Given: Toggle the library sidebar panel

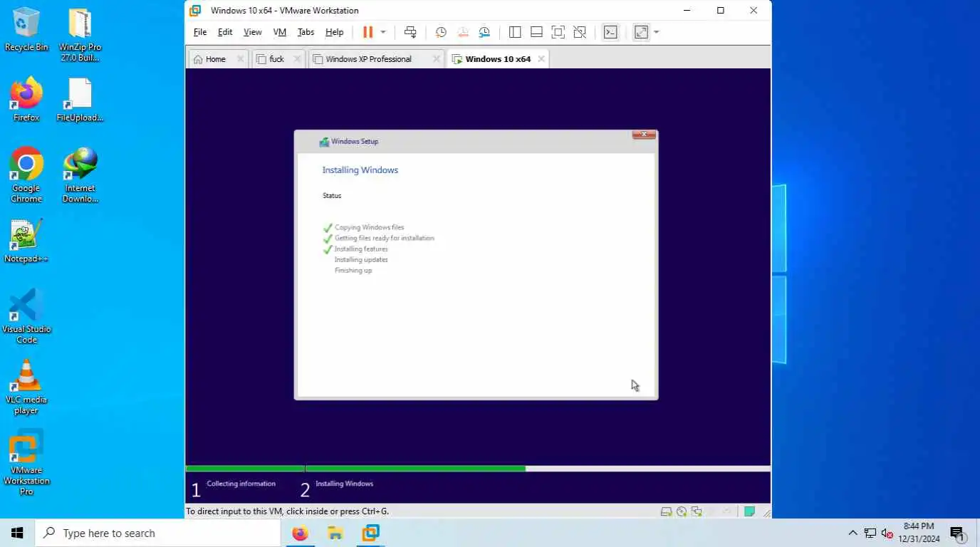Looking at the screenshot, I should click(x=515, y=32).
